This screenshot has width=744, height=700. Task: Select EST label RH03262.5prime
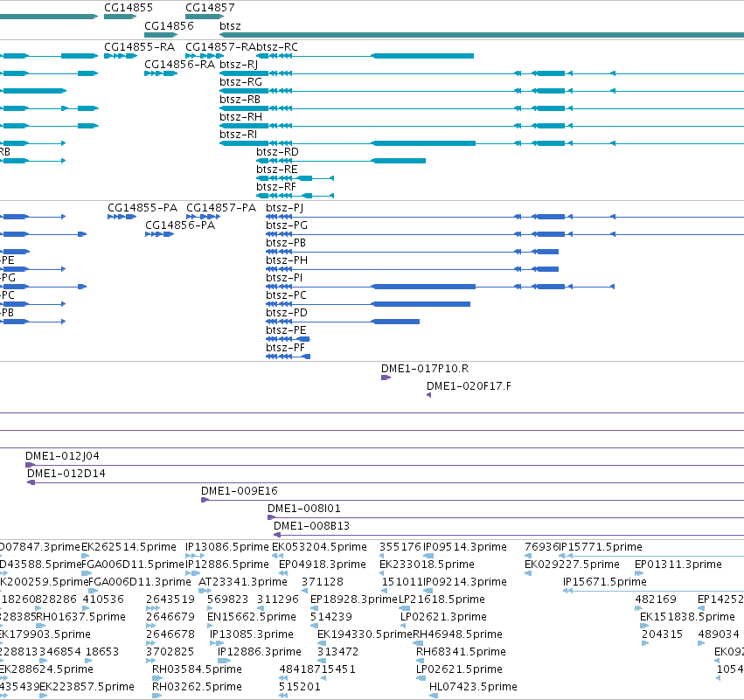pyautogui.click(x=197, y=688)
